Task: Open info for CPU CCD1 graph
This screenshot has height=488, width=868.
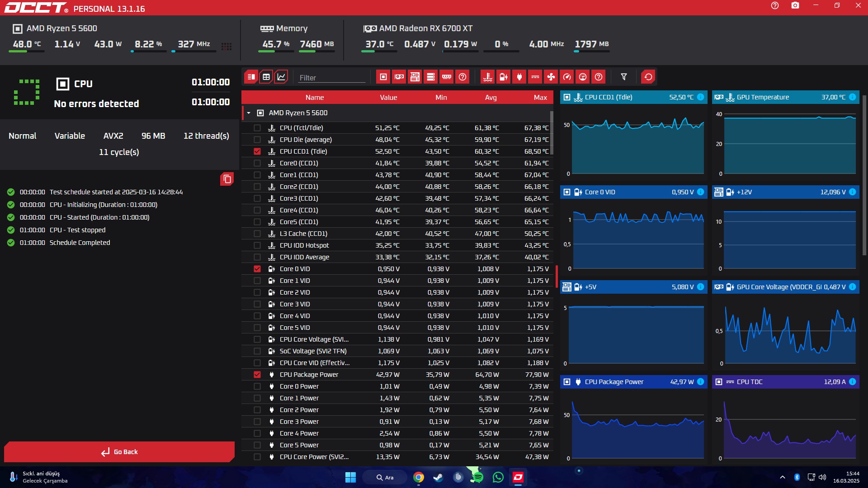Action: [700, 97]
